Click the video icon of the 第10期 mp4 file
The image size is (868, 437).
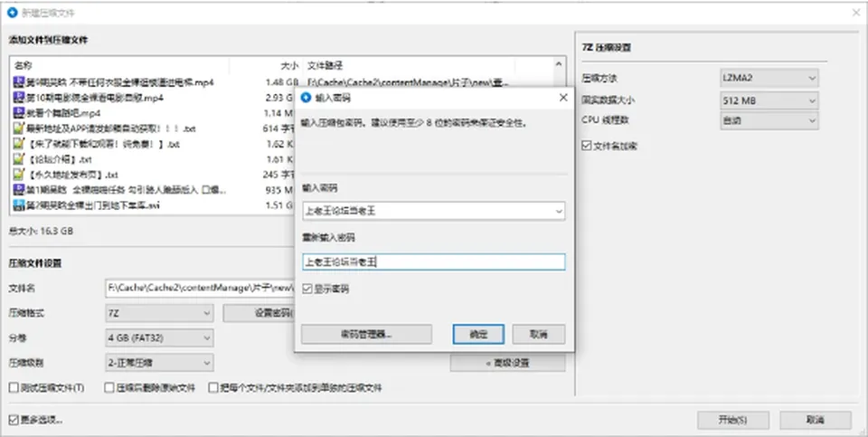pyautogui.click(x=19, y=98)
